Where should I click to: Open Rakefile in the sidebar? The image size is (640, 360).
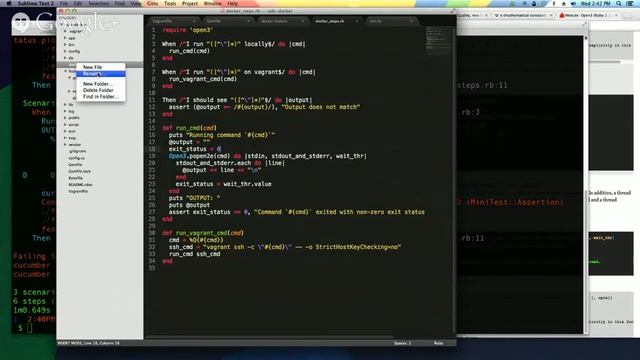76,178
